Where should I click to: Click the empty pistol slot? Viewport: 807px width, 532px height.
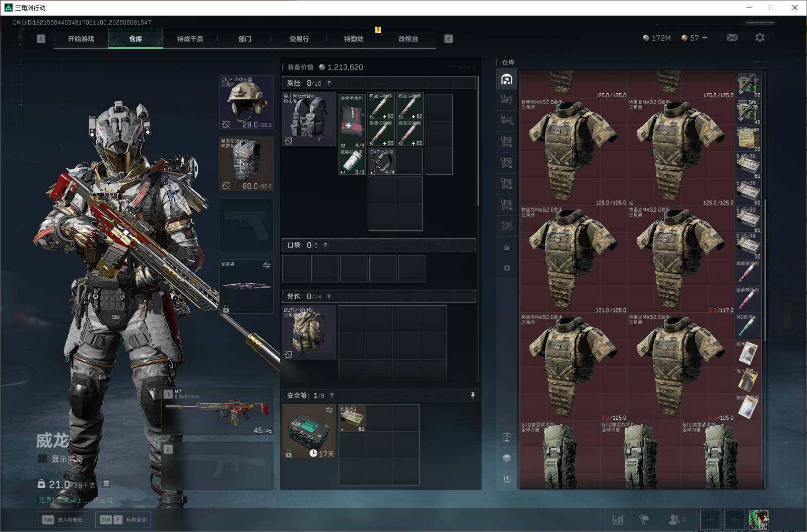pyautogui.click(x=247, y=225)
